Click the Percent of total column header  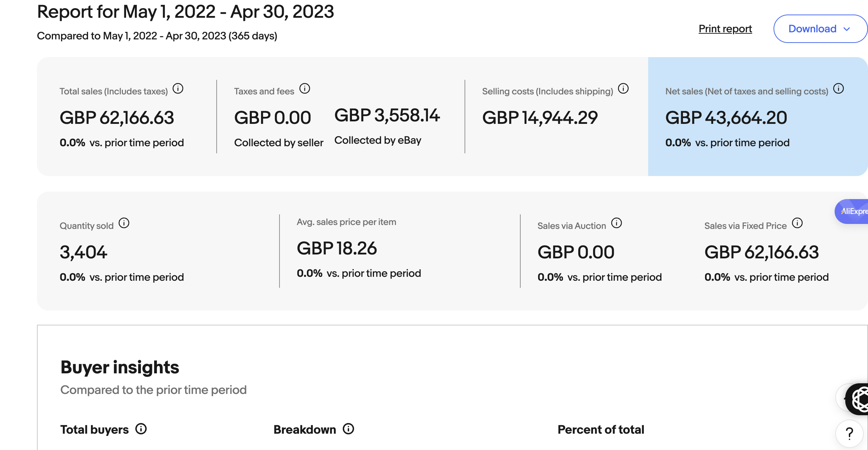pos(601,429)
